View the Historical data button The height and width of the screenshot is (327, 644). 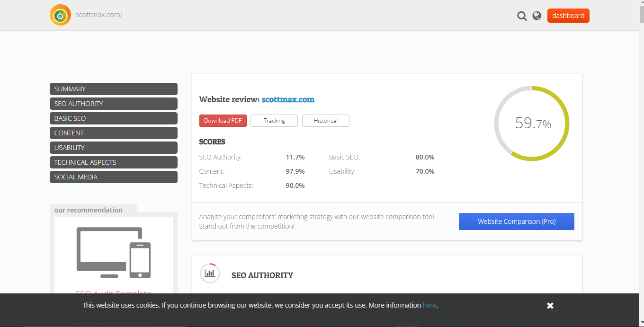pyautogui.click(x=326, y=121)
